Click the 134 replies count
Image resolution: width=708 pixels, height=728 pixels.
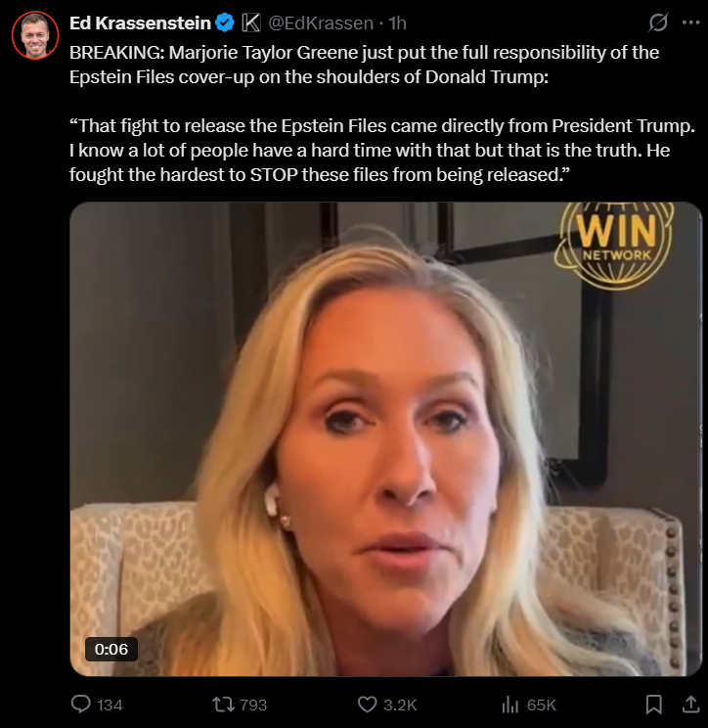(x=110, y=705)
